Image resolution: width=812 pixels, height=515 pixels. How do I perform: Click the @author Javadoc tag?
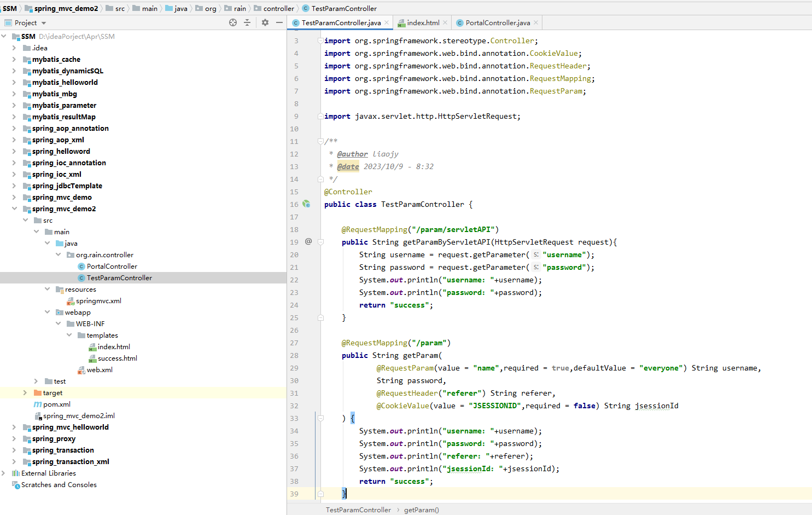[x=352, y=154]
